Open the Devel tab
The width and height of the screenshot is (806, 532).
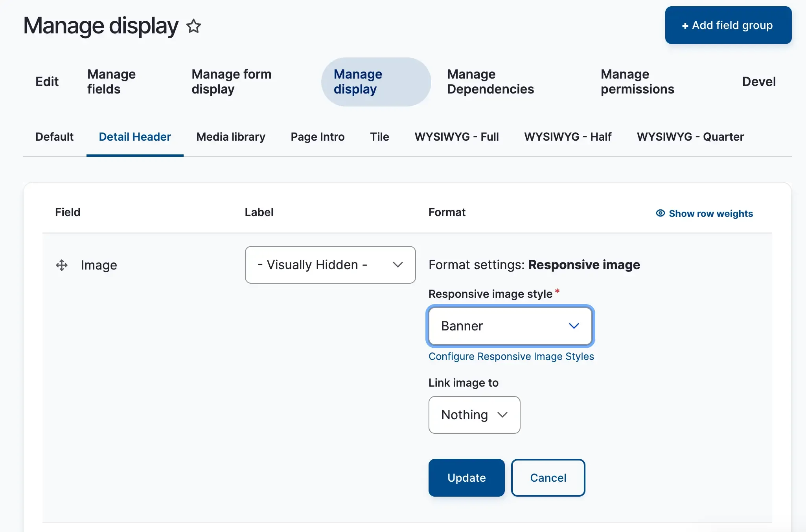click(759, 81)
